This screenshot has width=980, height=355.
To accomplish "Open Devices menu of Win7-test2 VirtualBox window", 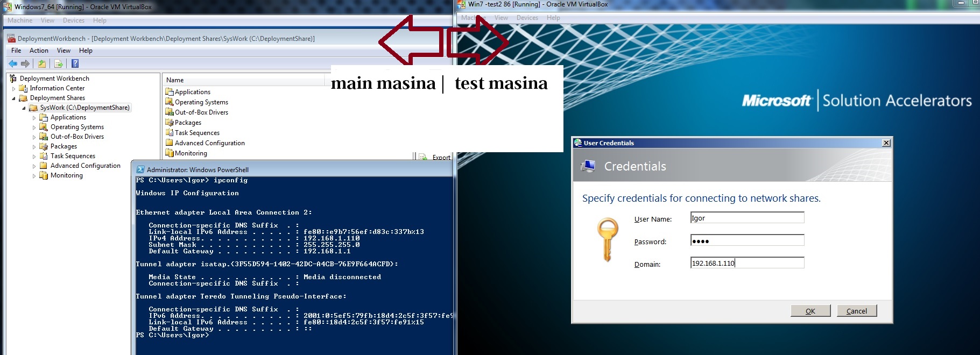I will pyautogui.click(x=527, y=18).
